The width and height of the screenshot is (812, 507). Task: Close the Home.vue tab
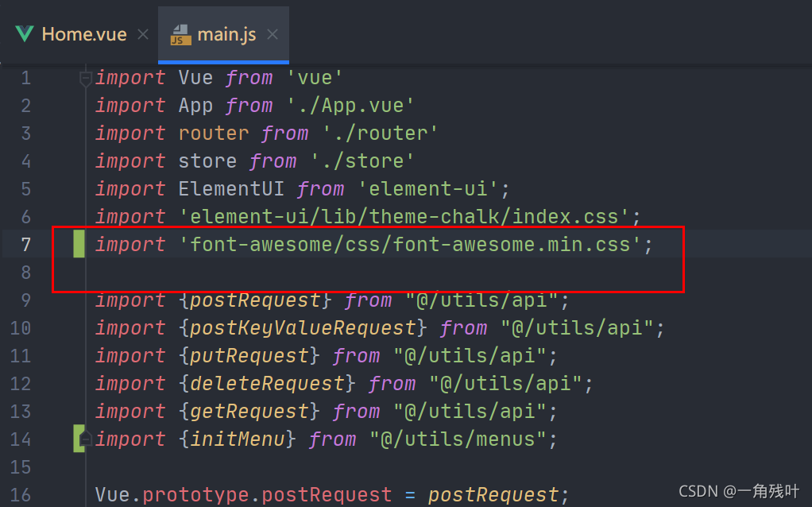pyautogui.click(x=143, y=34)
